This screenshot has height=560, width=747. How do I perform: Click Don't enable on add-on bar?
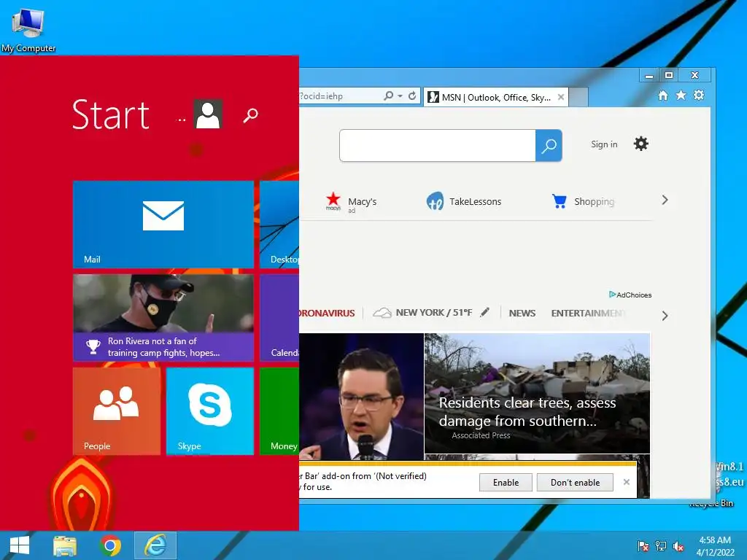575,483
